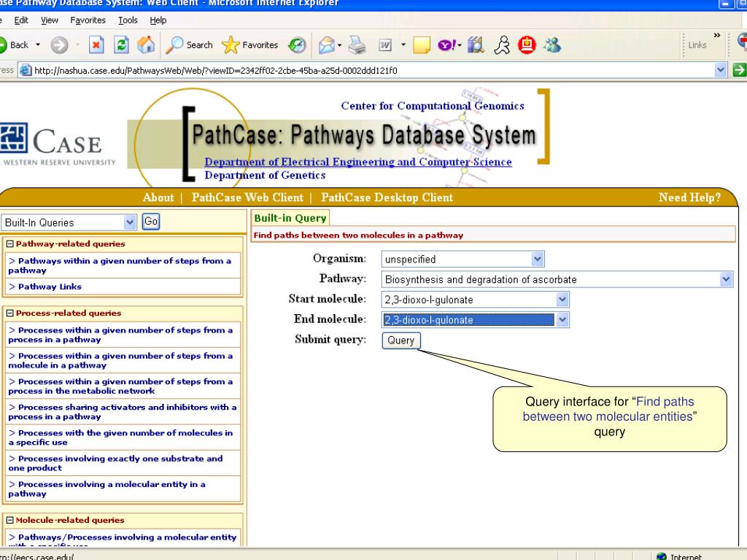Open the Start molecule dropdown
Screen dimensions: 747x560
(562, 300)
